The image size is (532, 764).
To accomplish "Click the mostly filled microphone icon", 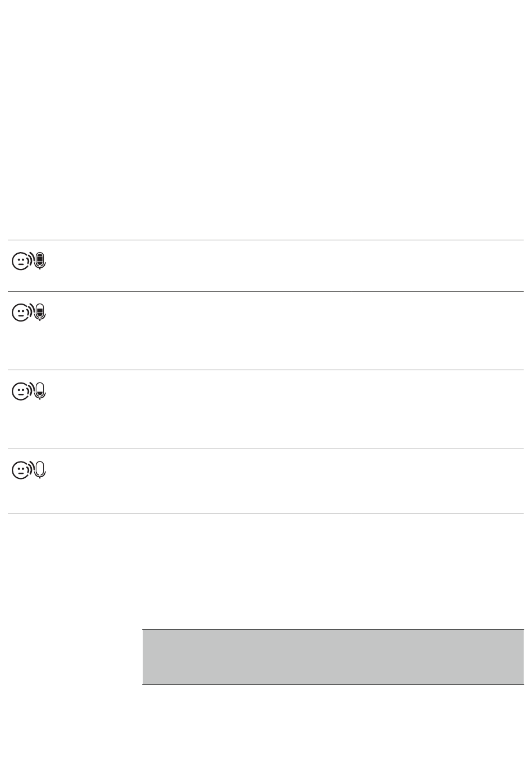I will (x=40, y=312).
